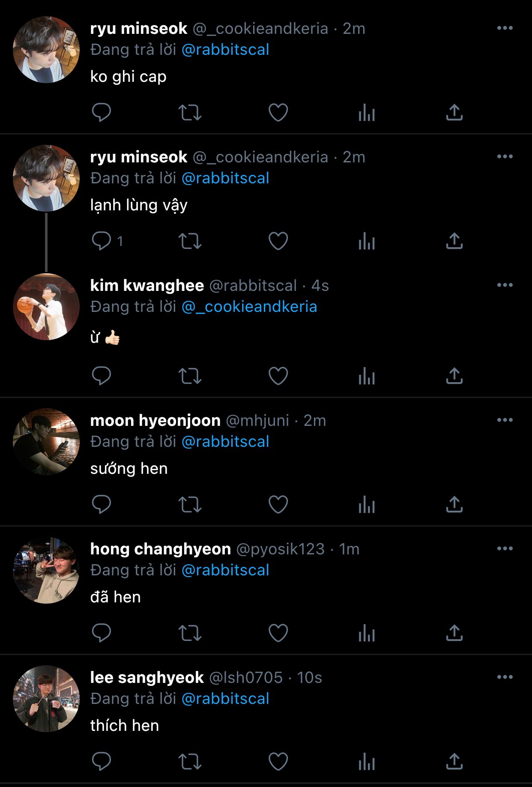Reply to lee sanghyeok's "thích hen" tweet

pos(102,762)
